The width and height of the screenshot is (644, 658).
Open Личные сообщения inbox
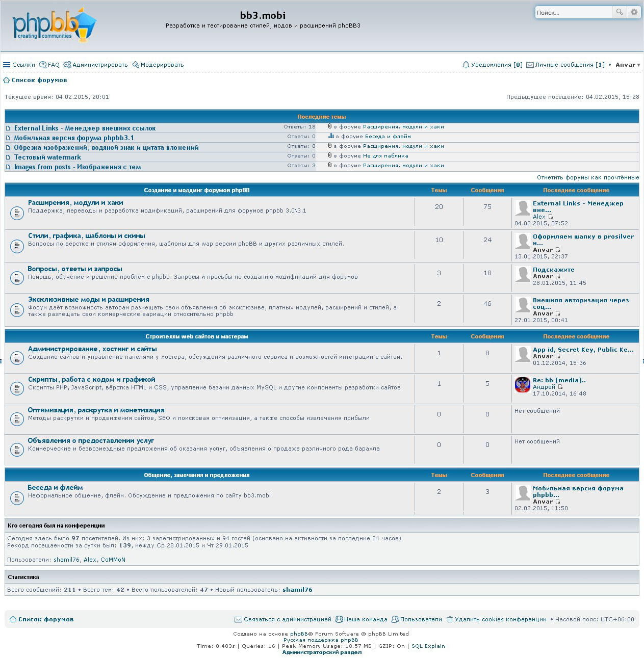pos(565,65)
